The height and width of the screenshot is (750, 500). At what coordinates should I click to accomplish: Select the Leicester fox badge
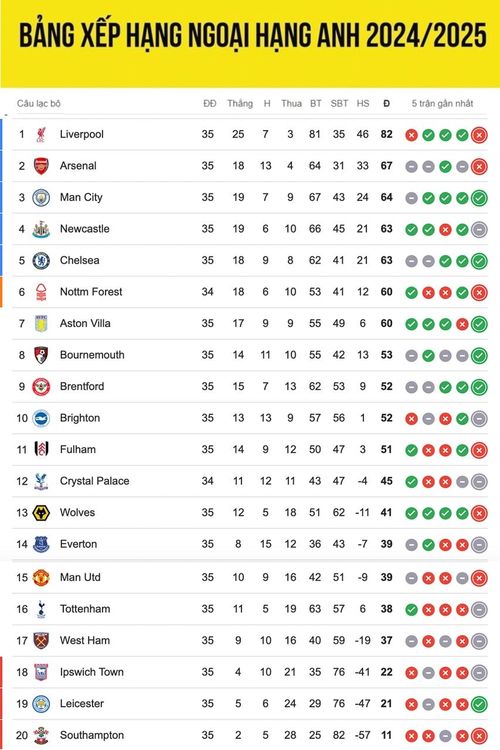pyautogui.click(x=41, y=704)
